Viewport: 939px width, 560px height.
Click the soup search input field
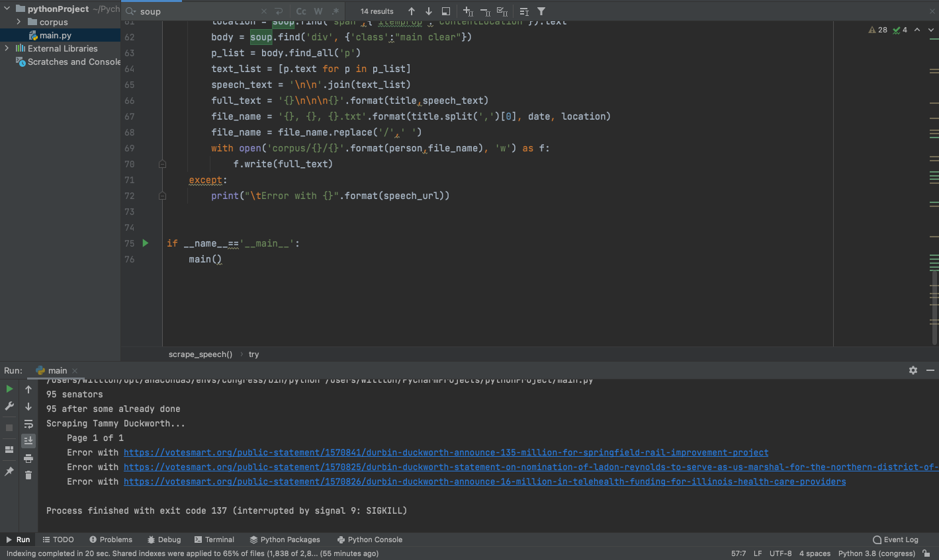click(197, 11)
